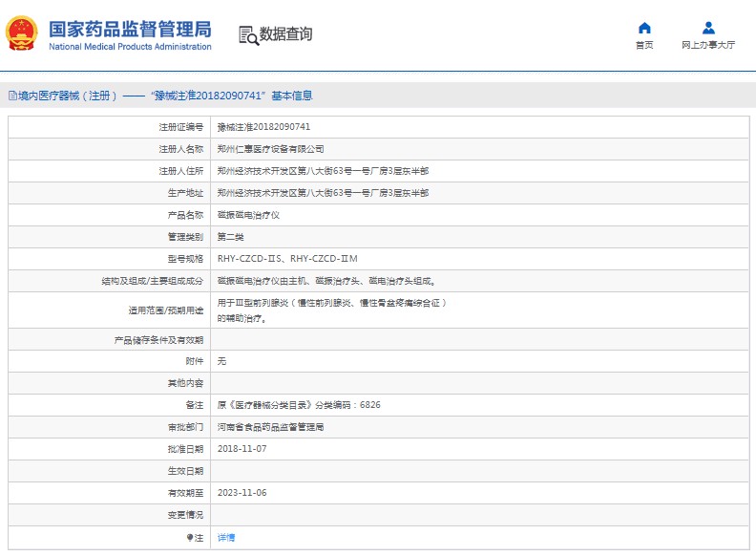Click 第二类 management class value

[x=230, y=237]
